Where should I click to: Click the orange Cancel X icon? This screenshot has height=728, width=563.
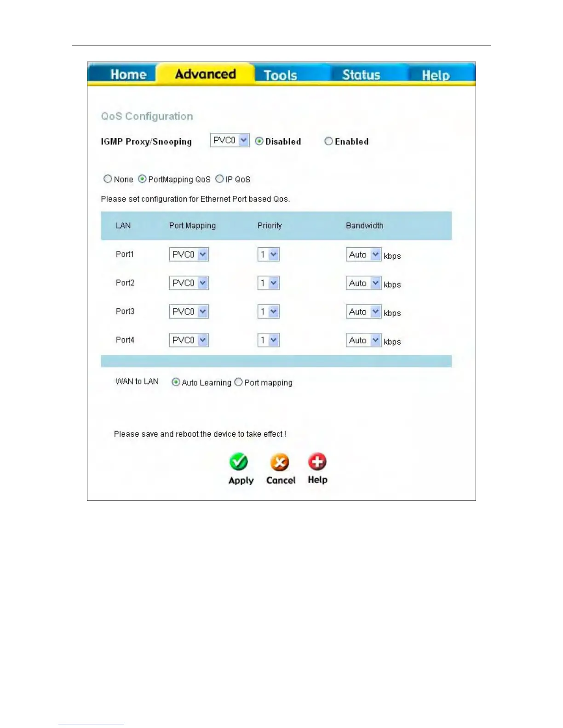(280, 462)
